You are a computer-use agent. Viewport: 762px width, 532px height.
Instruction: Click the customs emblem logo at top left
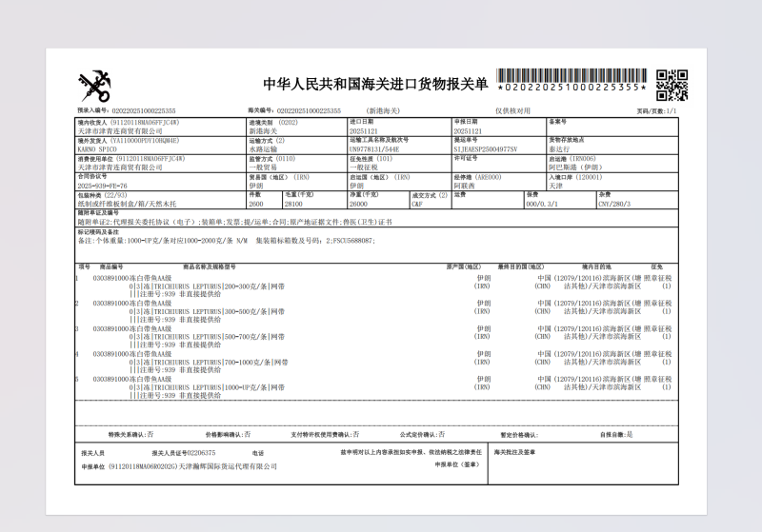click(x=94, y=86)
